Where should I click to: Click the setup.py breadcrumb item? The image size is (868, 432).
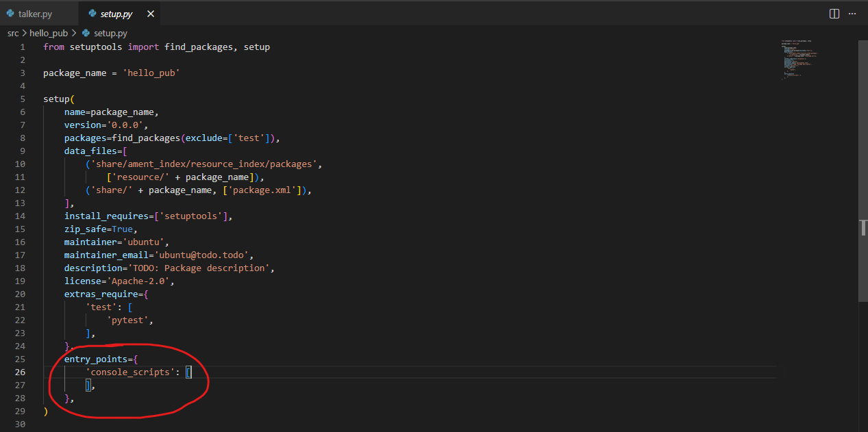click(x=110, y=33)
